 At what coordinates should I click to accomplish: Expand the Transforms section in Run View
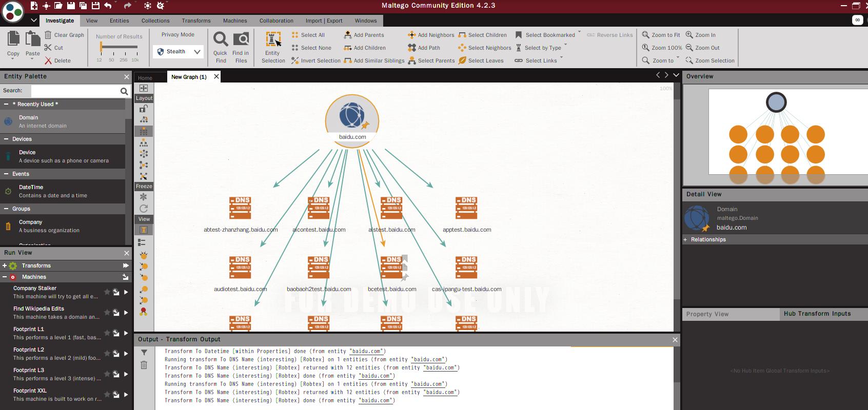click(x=5, y=265)
